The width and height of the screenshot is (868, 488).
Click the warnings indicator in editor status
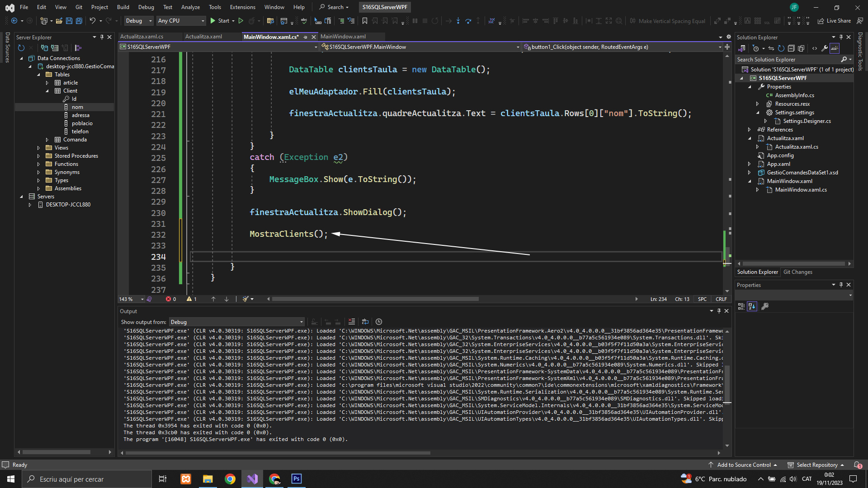click(x=192, y=299)
